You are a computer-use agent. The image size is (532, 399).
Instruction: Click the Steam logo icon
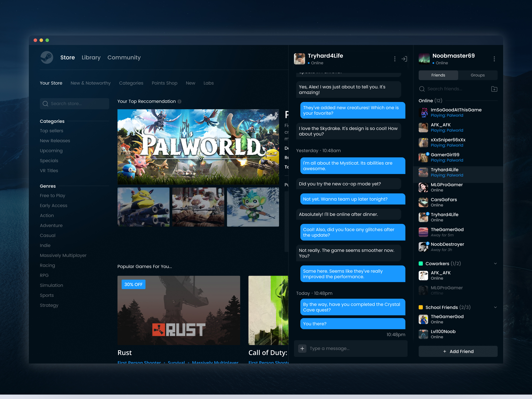pos(47,57)
